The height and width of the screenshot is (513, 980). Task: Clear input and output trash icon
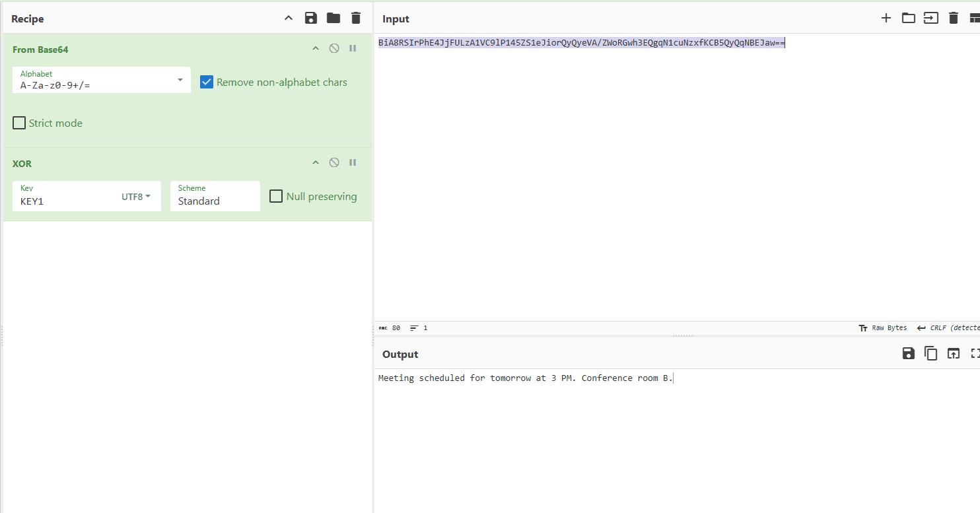953,18
